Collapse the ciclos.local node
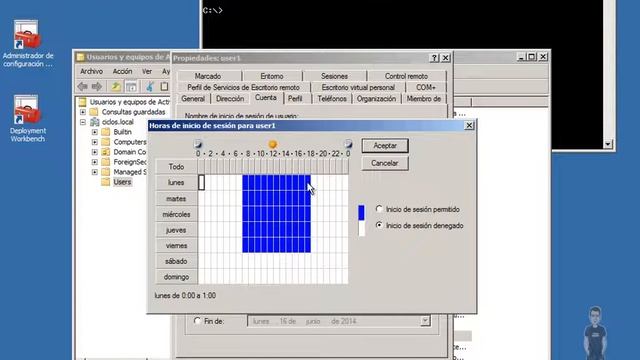640x360 pixels. (83, 122)
